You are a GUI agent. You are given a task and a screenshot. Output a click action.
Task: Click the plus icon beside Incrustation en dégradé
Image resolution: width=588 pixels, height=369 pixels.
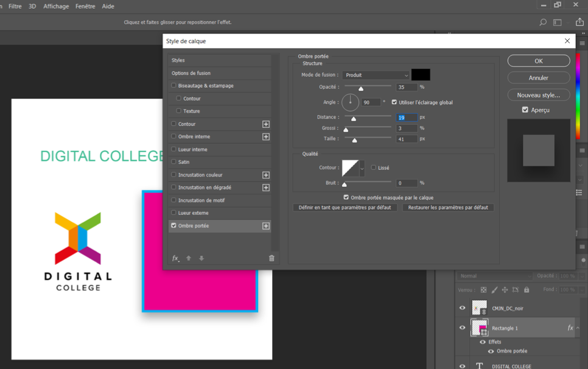[266, 188]
